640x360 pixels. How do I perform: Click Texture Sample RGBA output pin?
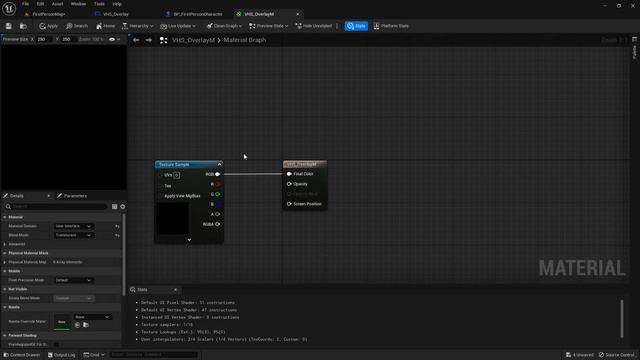coord(218,224)
